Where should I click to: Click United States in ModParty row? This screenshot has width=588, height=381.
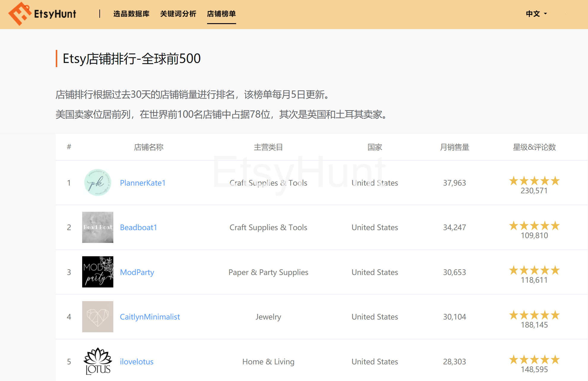tap(375, 272)
